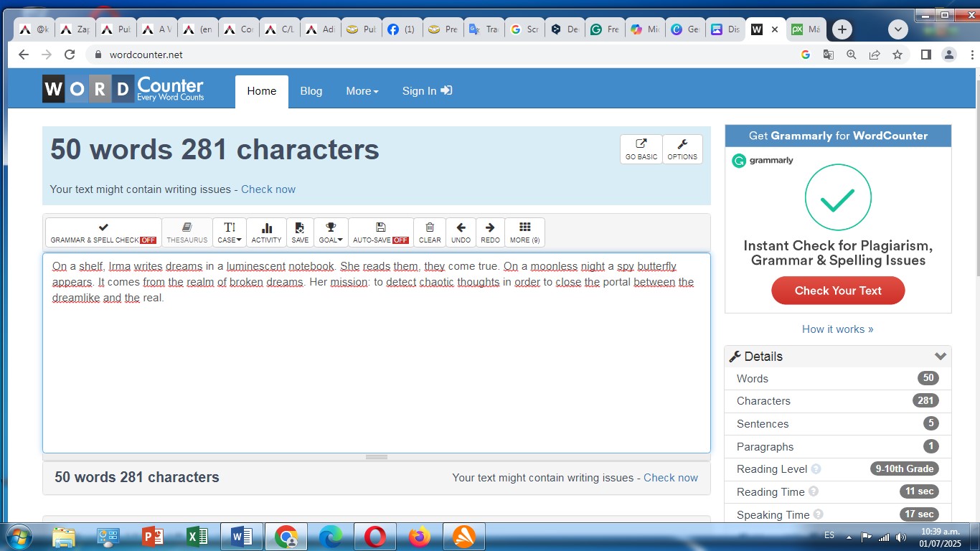This screenshot has width=980, height=551.
Task: Click the upper Check now link
Action: click(x=268, y=189)
